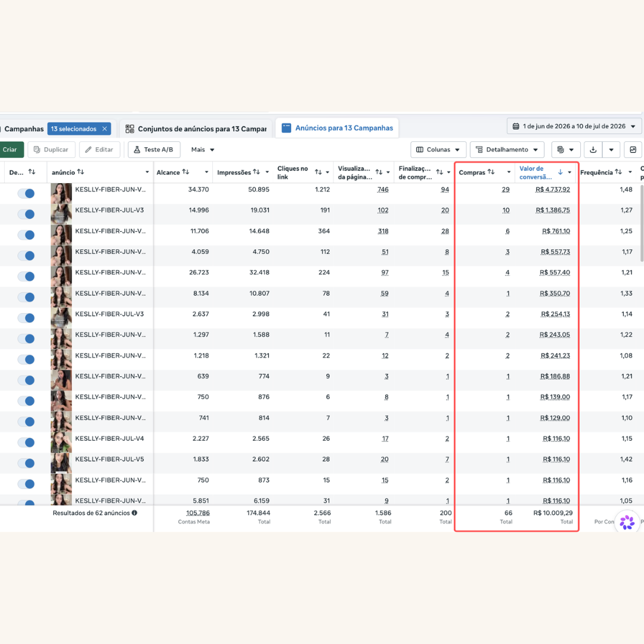Clear the 13 selecionados filter with X
Screen dimensions: 644x644
tap(105, 129)
